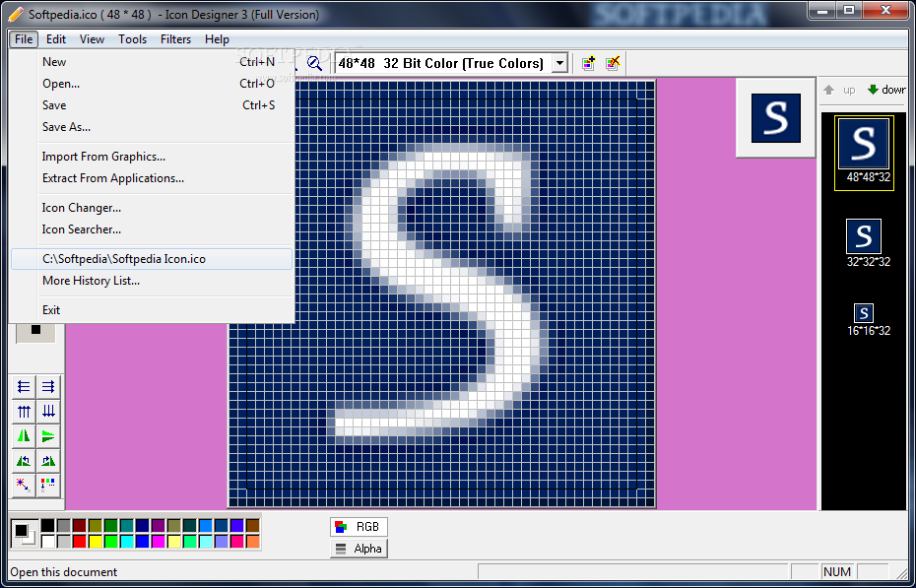
Task: Click the zoom out magnifier icon
Action: [x=314, y=63]
